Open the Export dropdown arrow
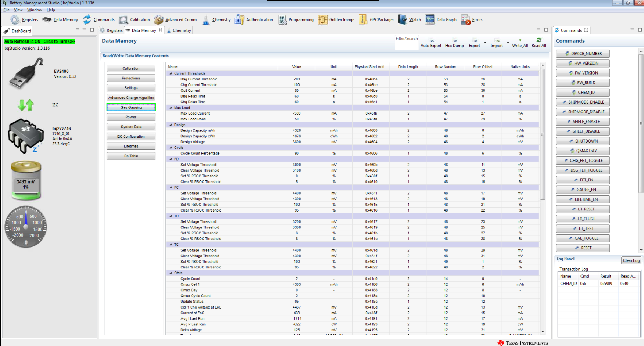 click(485, 43)
